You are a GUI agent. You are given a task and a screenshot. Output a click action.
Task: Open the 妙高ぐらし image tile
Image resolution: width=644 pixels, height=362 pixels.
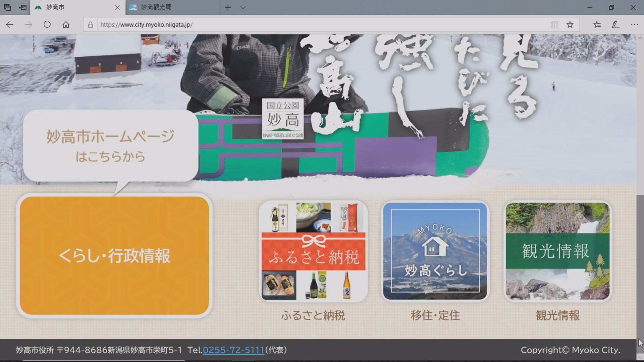tap(435, 251)
